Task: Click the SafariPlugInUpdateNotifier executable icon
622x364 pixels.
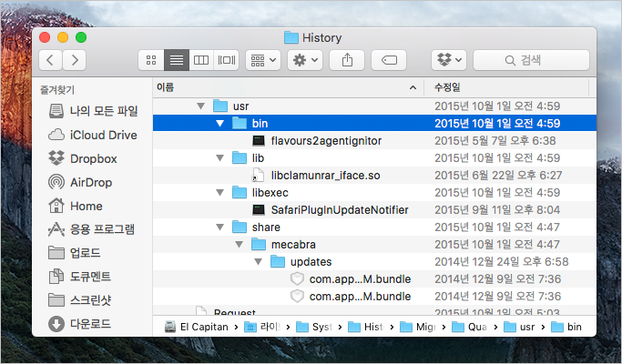Action: 259,210
